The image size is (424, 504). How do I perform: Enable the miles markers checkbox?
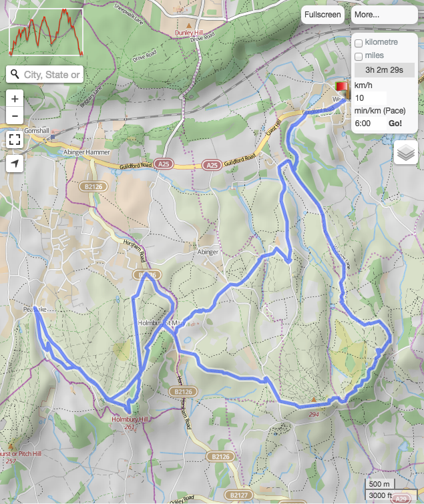click(359, 56)
